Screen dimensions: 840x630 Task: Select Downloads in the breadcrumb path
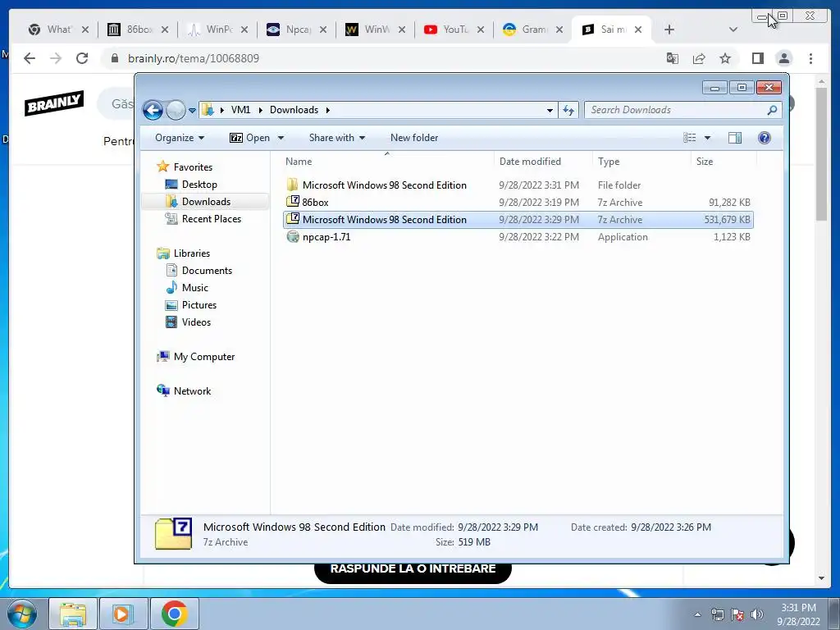point(294,110)
